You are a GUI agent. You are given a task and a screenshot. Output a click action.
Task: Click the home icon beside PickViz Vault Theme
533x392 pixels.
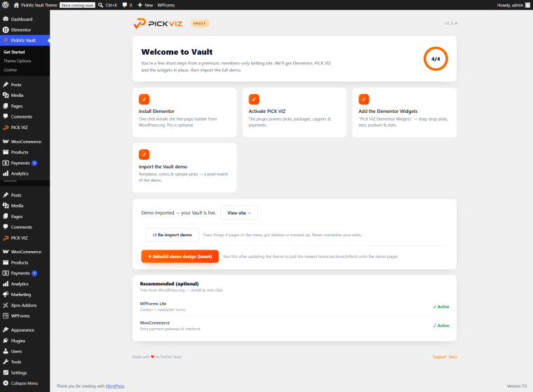[16, 5]
